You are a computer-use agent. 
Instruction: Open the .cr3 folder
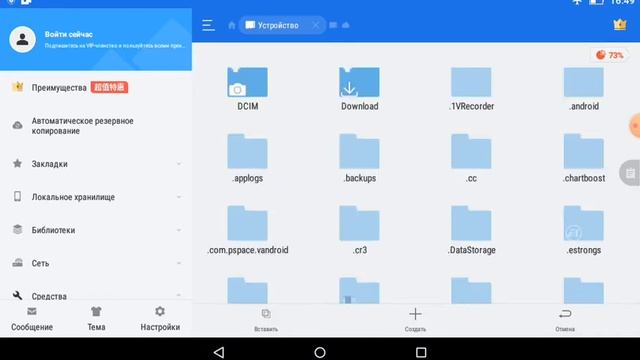[x=359, y=231]
